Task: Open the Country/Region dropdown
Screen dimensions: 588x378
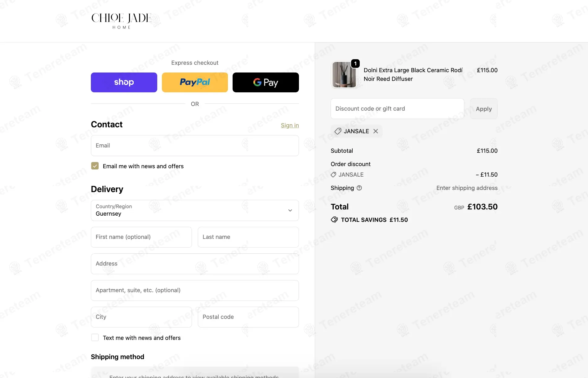Action: point(195,210)
